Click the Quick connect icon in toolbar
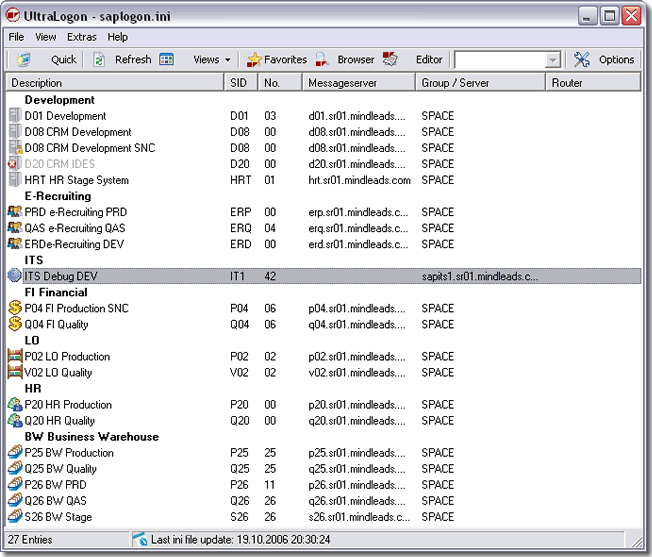The width and height of the screenshot is (652, 557). click(x=24, y=59)
